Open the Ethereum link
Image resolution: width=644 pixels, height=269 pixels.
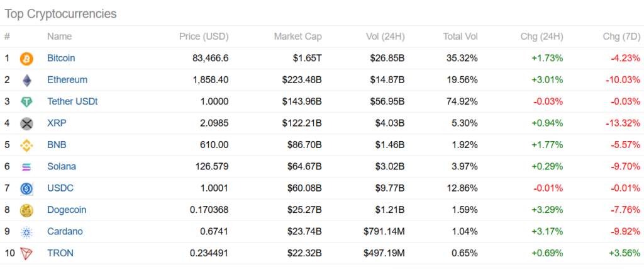coord(67,80)
